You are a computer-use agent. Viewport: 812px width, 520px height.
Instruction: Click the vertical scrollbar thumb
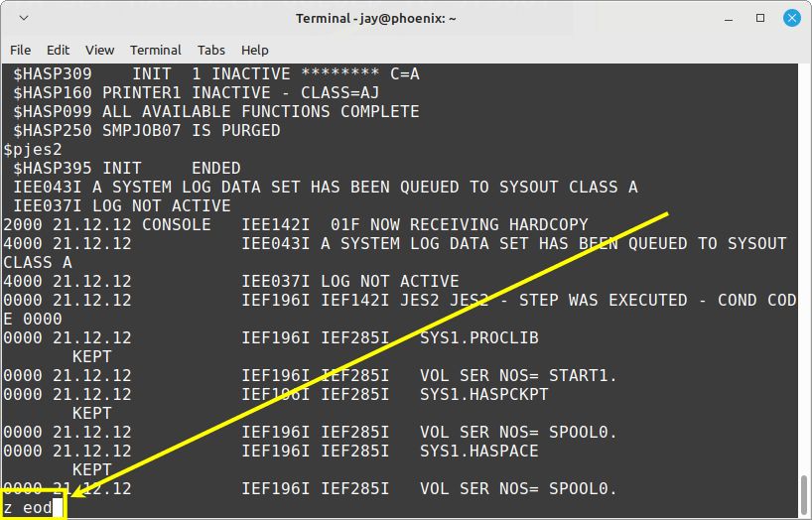click(x=804, y=495)
